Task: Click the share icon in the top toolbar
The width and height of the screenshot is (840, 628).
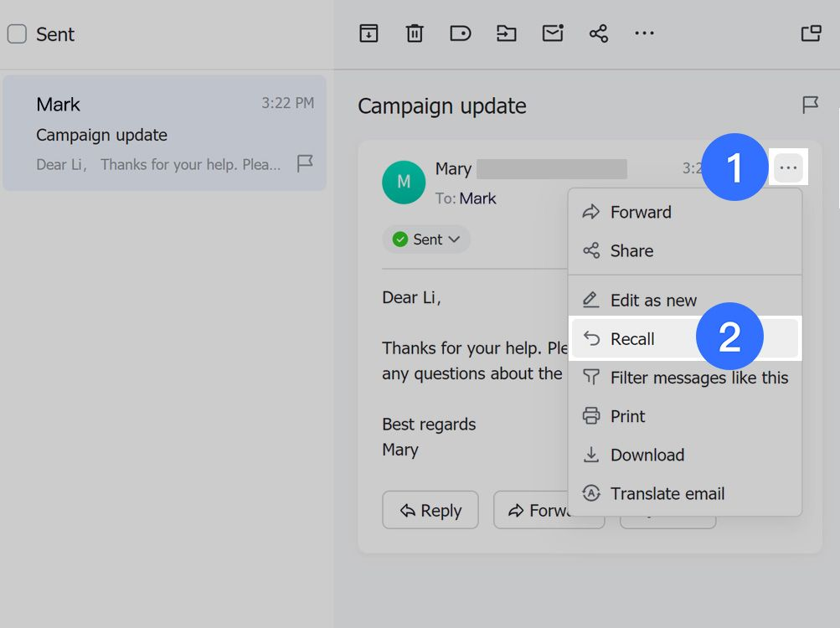Action: point(598,33)
